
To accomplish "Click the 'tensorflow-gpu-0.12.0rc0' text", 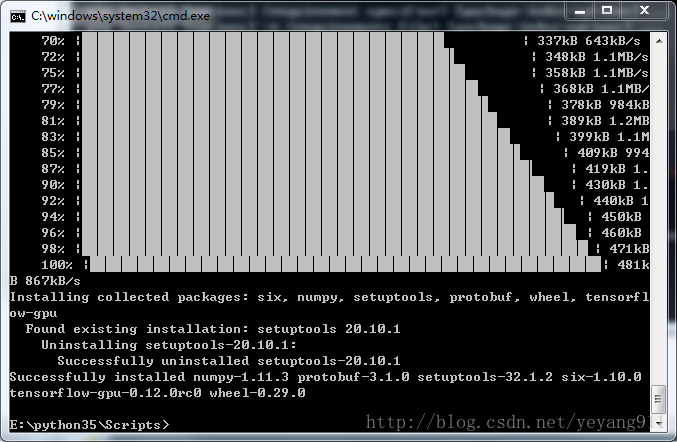I will click(105, 393).
